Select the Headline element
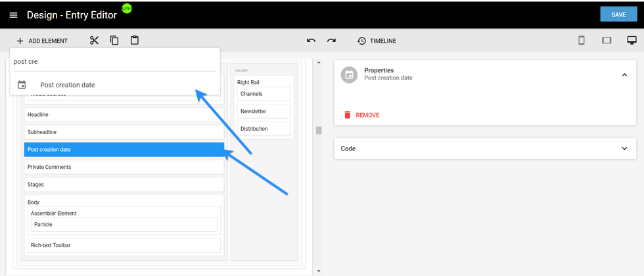 [124, 114]
